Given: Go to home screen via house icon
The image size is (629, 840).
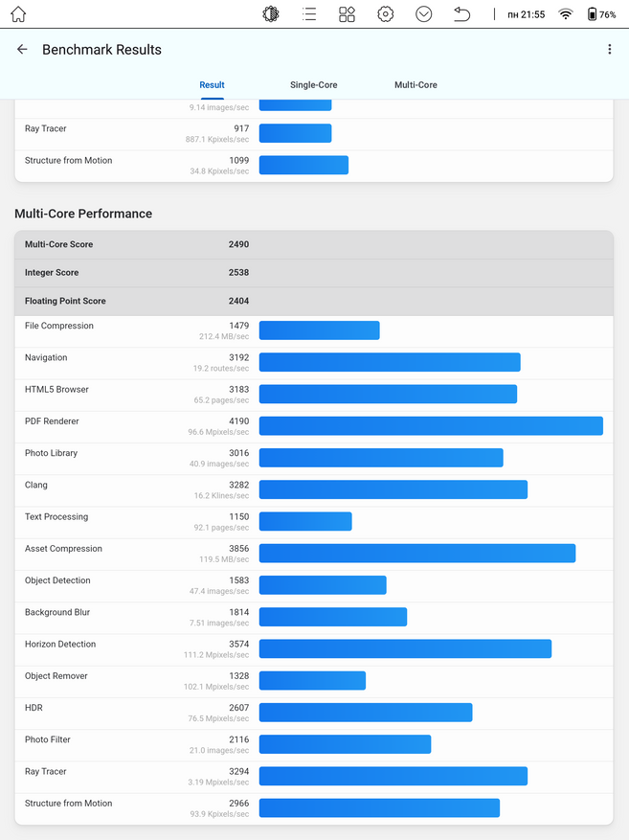Looking at the screenshot, I should [x=18, y=14].
